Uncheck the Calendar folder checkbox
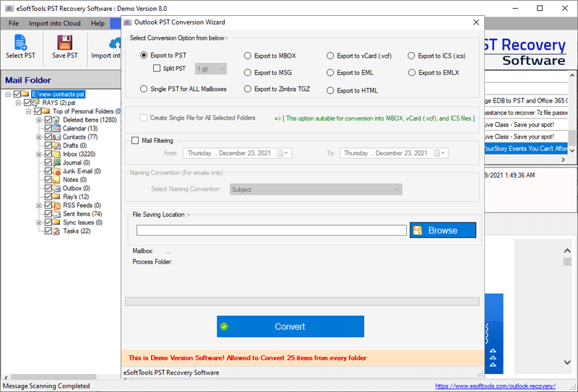 pos(48,129)
